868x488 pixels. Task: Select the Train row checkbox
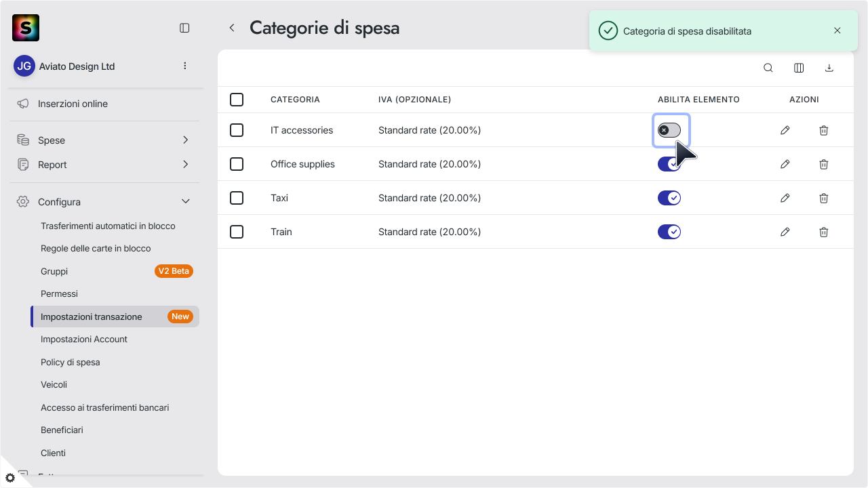[x=237, y=232]
